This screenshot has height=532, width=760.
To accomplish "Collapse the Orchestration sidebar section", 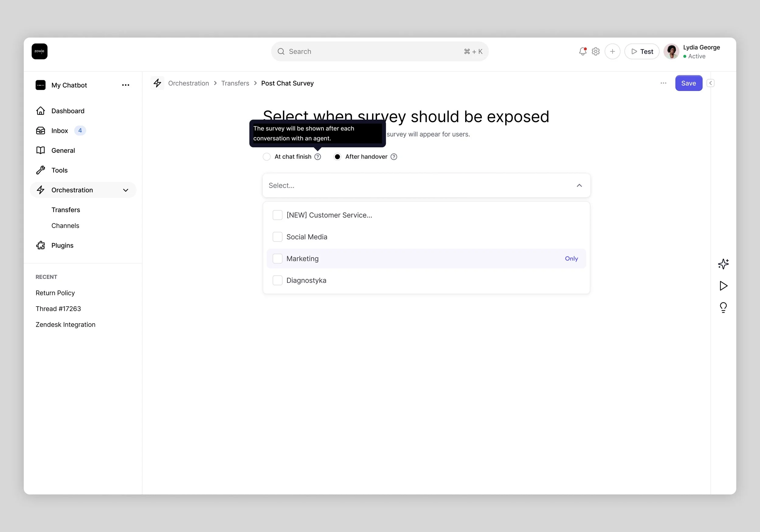I will tap(126, 190).
